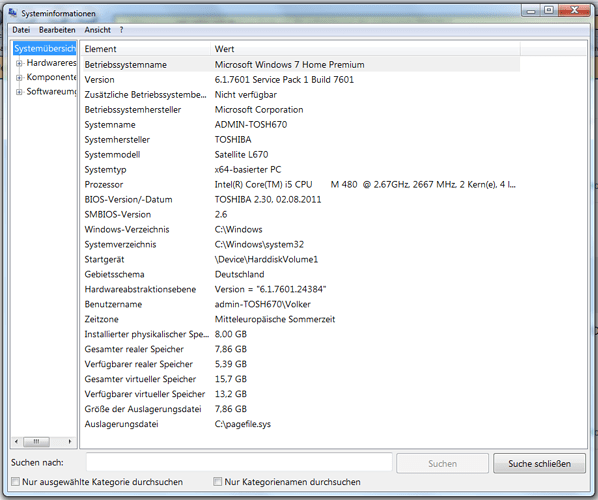The height and width of the screenshot is (500, 598).
Task: Open the Bearbeiten menu
Action: click(57, 30)
